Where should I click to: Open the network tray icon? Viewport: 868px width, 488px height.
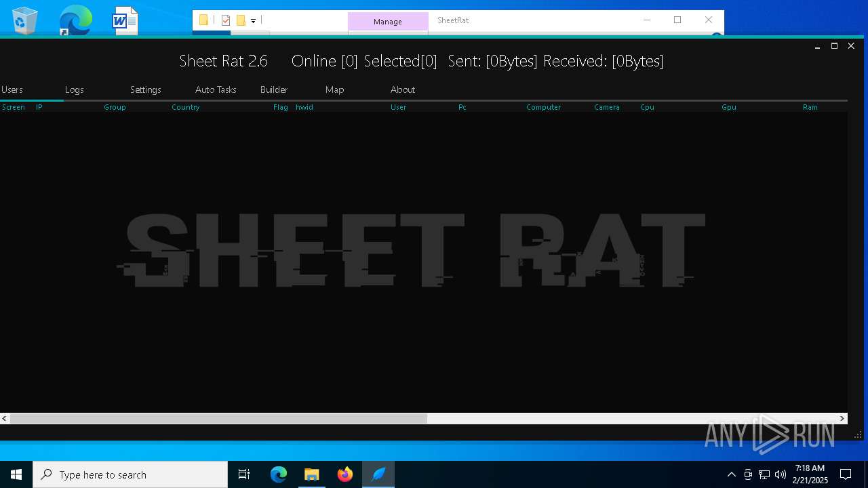coord(764,474)
